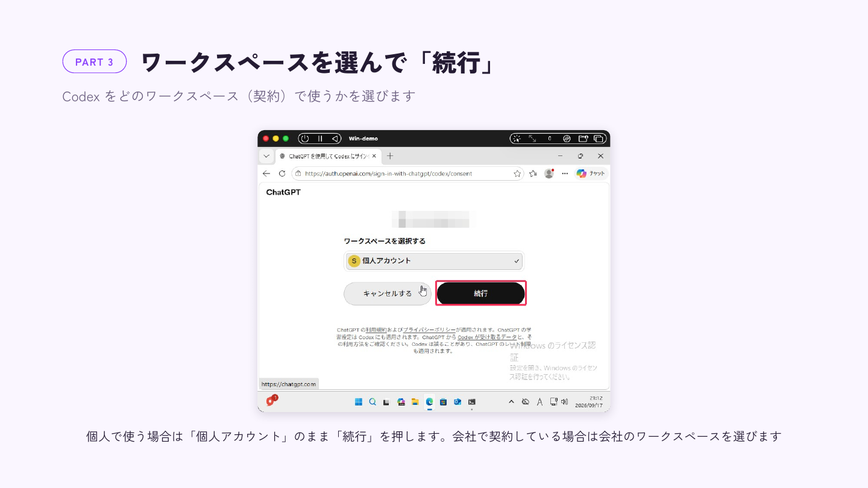Open File Explorer from the taskbar

pos(415,402)
